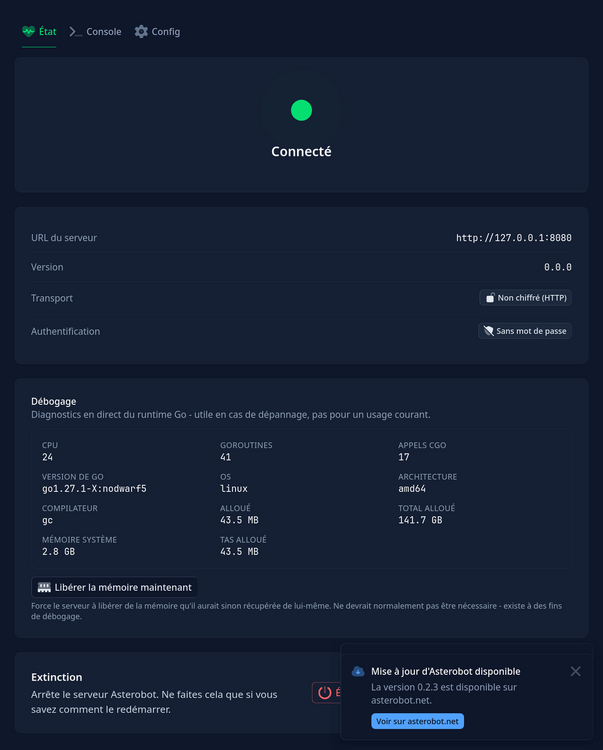Click the green connection status indicator
This screenshot has width=603, height=750.
301,110
